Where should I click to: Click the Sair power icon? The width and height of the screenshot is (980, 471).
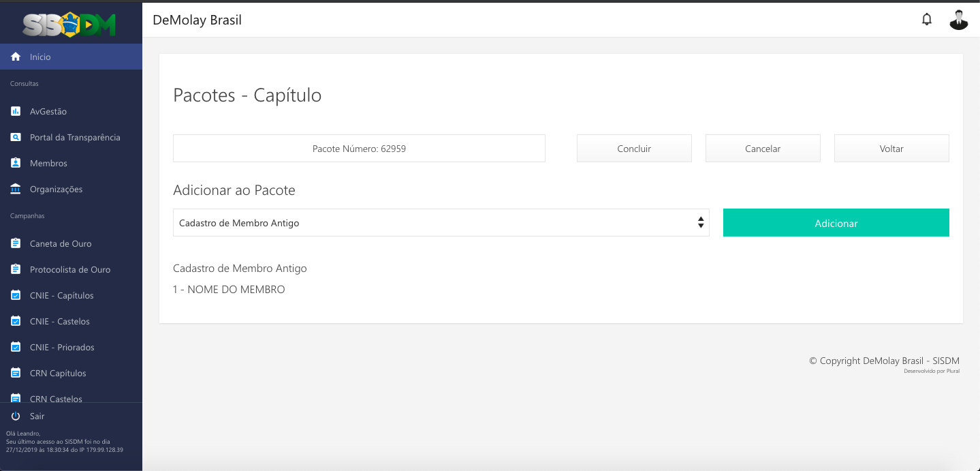coord(16,416)
